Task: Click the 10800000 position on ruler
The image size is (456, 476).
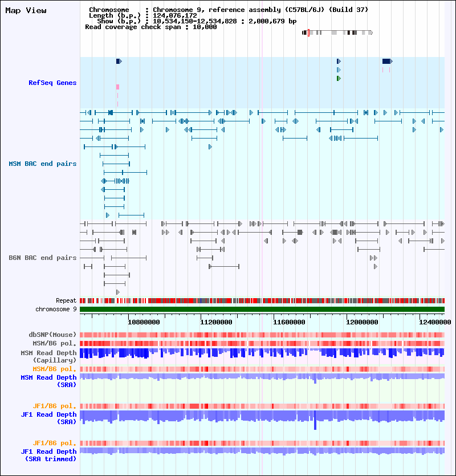Action: [x=144, y=322]
